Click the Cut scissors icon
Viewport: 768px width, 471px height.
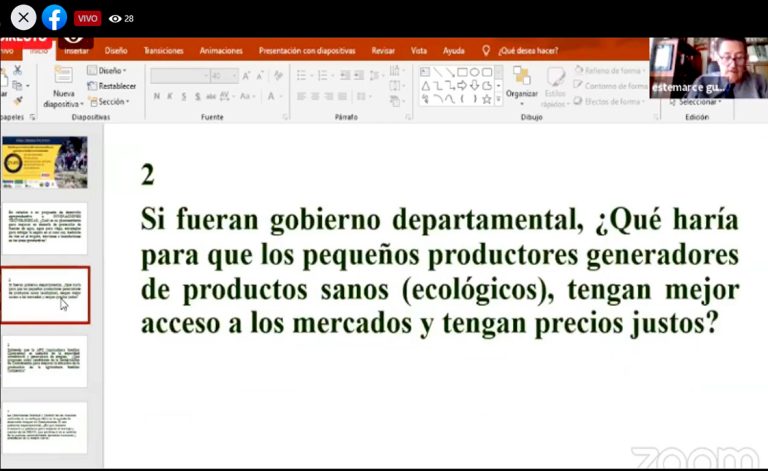(x=18, y=70)
